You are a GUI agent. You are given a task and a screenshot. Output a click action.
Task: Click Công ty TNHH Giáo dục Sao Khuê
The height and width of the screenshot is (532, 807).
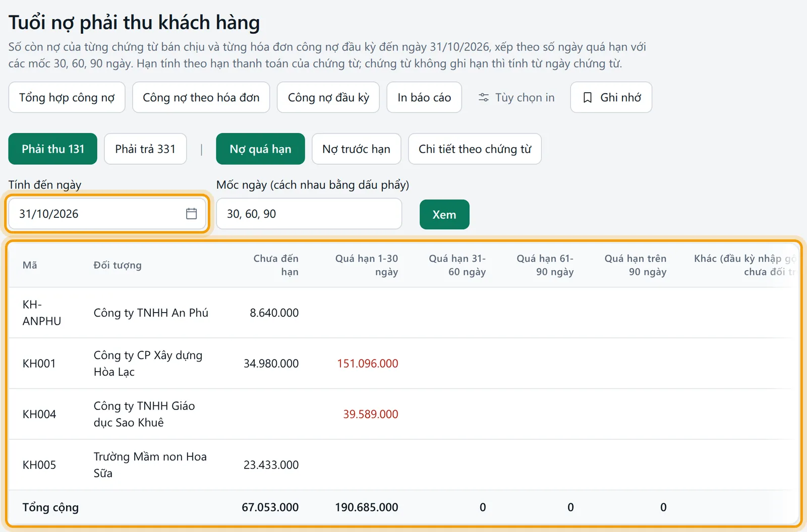click(x=144, y=414)
